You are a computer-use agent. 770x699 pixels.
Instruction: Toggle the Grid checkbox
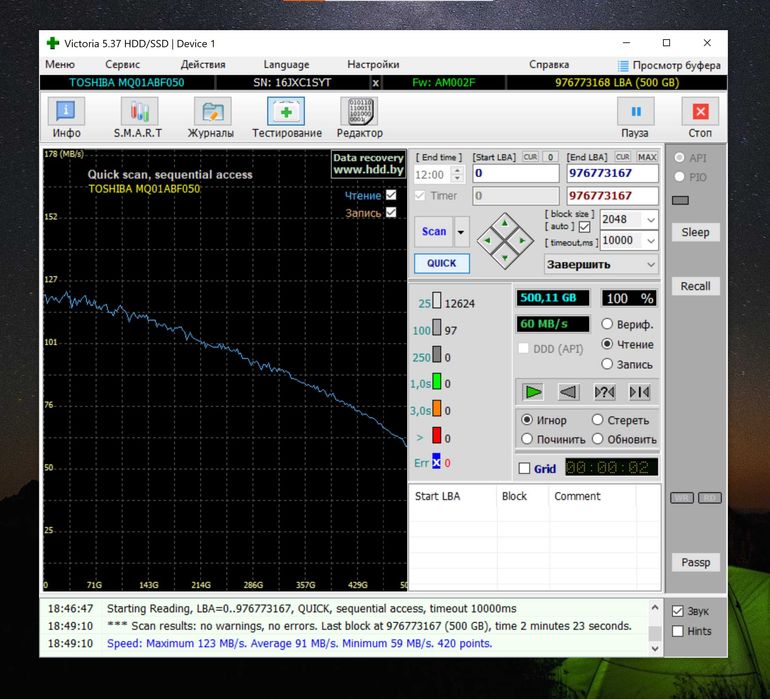click(x=525, y=468)
